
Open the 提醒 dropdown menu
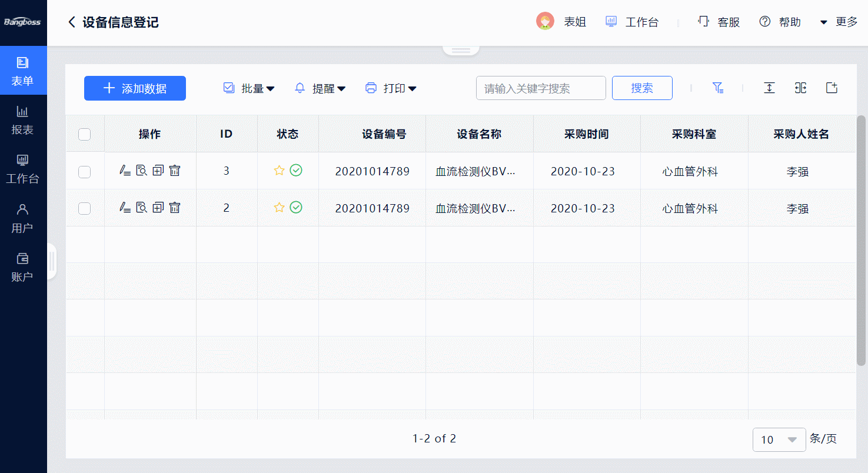tap(320, 88)
